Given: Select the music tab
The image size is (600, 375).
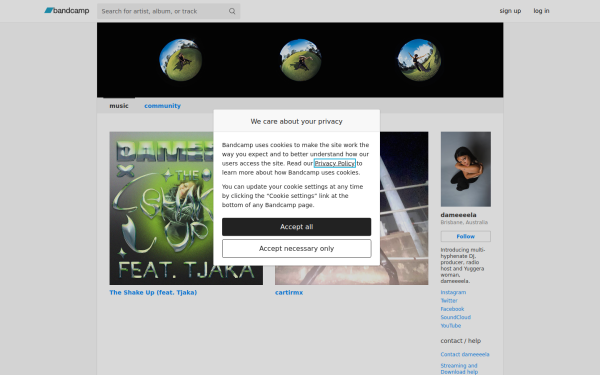Looking at the screenshot, I should click(x=119, y=106).
